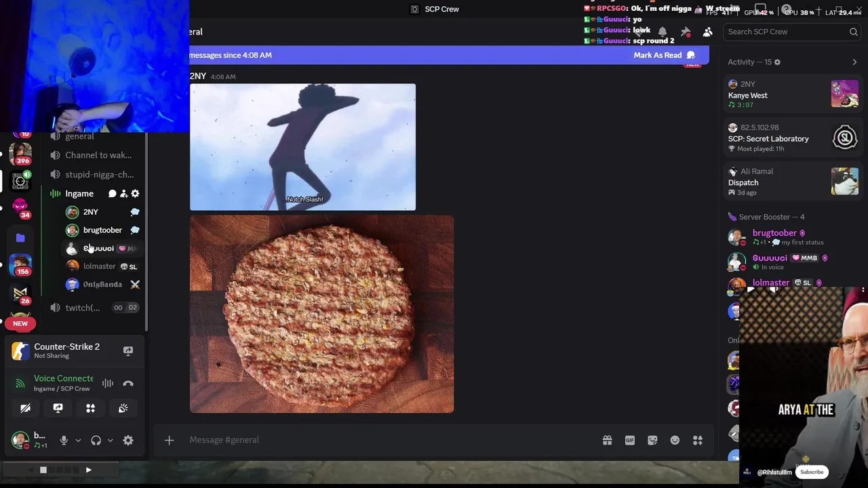The image size is (868, 488).
Task: Click the screen share icon beside Counter-Strike 2
Action: (x=128, y=350)
